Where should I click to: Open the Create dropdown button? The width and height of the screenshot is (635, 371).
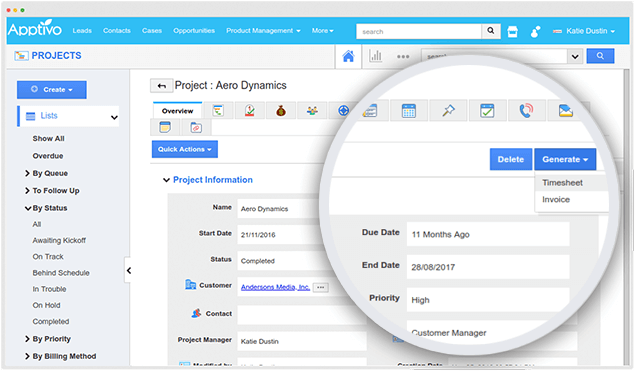point(51,90)
